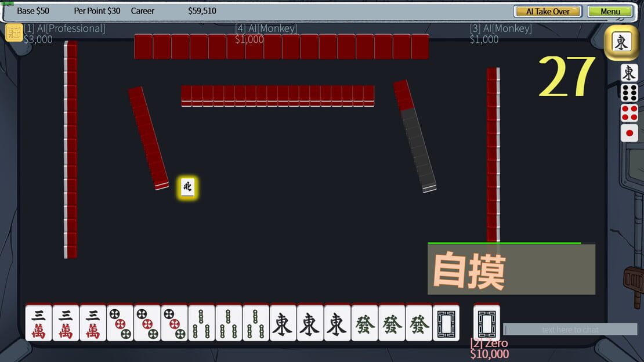Click the '[2] Zero' player name

pyautogui.click(x=489, y=343)
